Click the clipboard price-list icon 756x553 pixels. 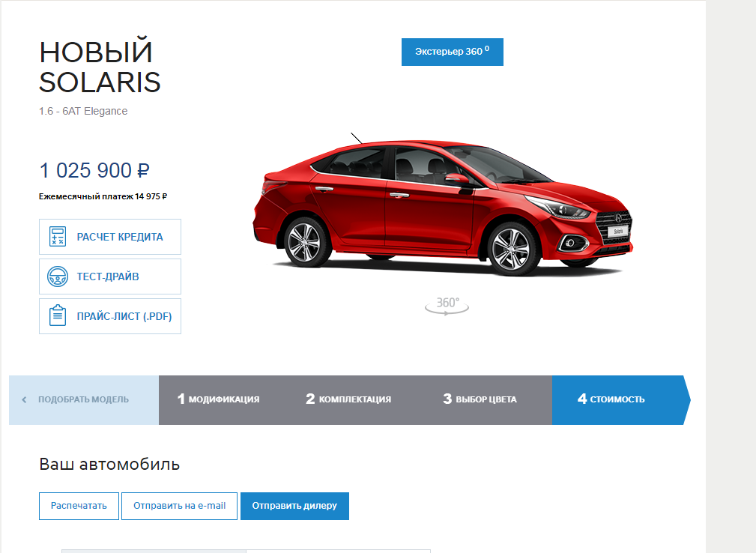58,315
